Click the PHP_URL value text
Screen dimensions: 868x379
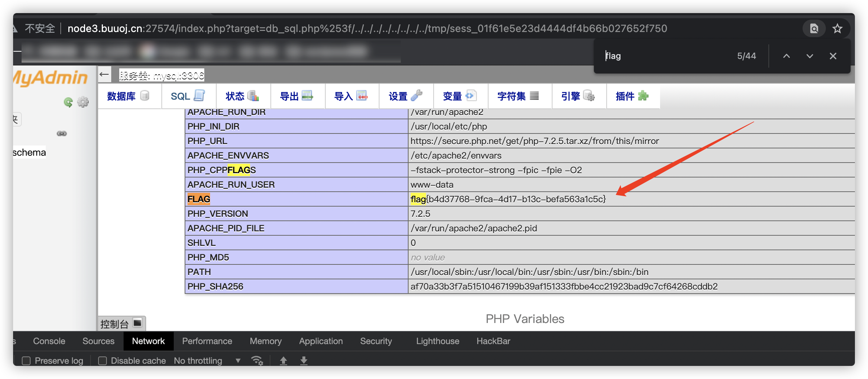[x=535, y=141]
